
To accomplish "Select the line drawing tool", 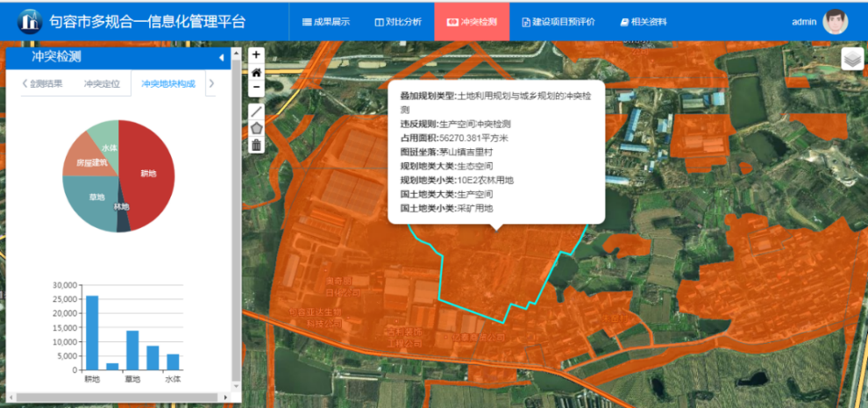I will click(x=256, y=111).
